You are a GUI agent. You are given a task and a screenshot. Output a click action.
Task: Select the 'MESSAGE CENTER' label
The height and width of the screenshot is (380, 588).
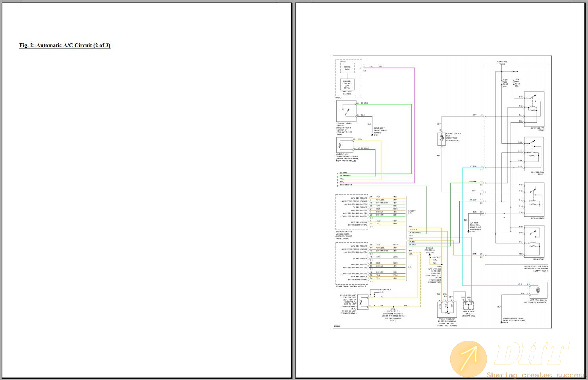pos(347,93)
